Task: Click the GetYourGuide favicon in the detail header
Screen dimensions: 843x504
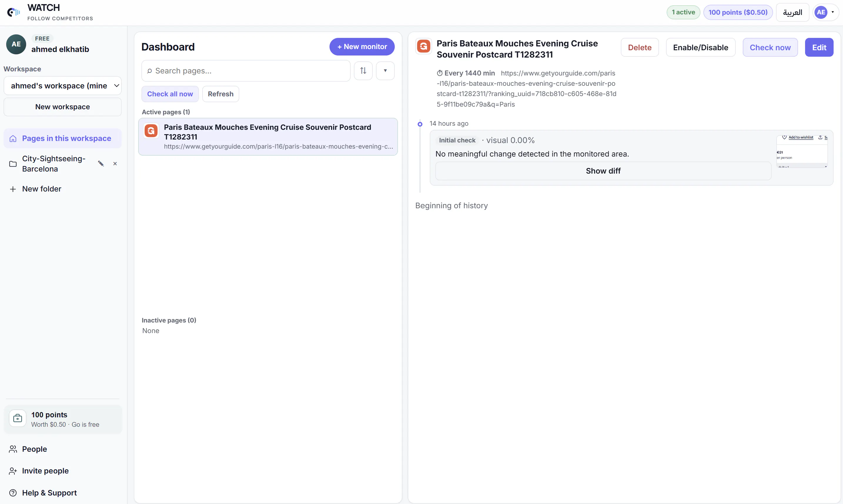Action: point(424,46)
